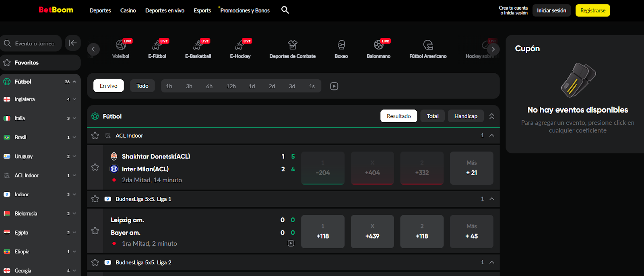
Task: Expand Uruguay in the sidebar
Action: (74, 157)
